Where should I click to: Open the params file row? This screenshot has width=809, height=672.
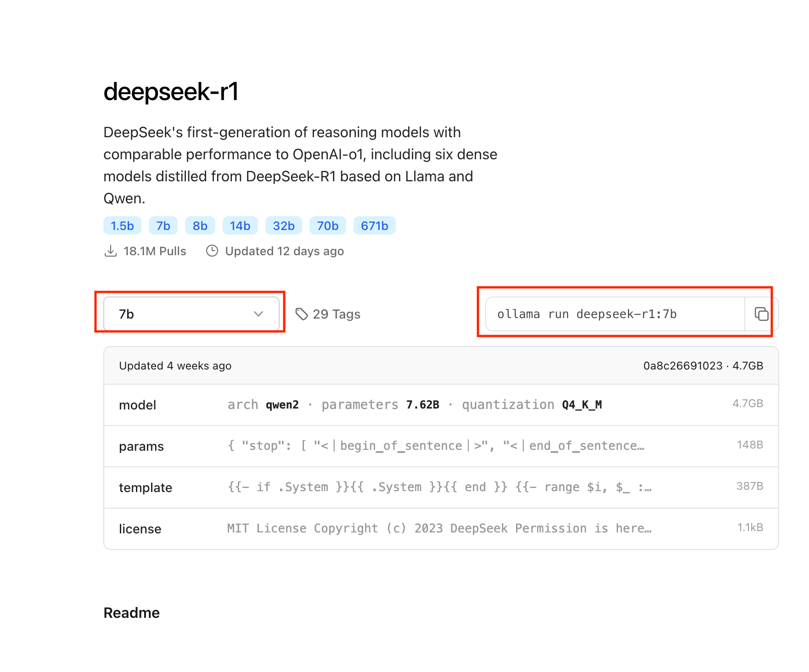pyautogui.click(x=441, y=446)
